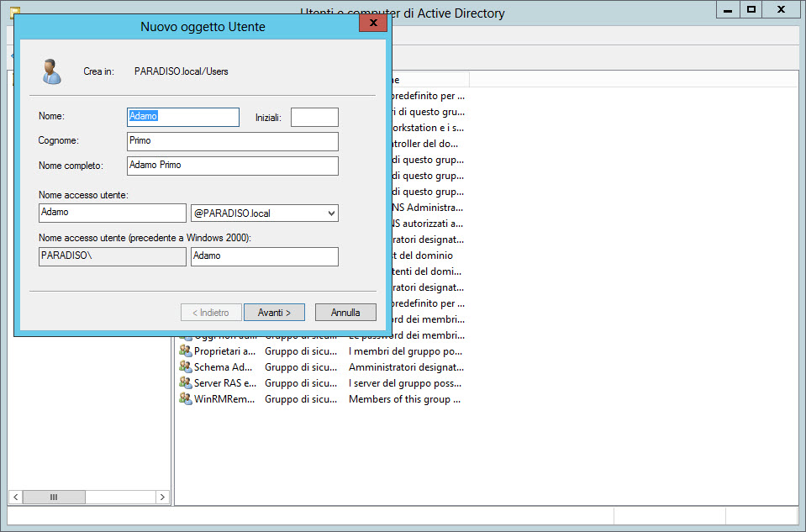Click the user avatar icon in the dialog

(x=52, y=71)
